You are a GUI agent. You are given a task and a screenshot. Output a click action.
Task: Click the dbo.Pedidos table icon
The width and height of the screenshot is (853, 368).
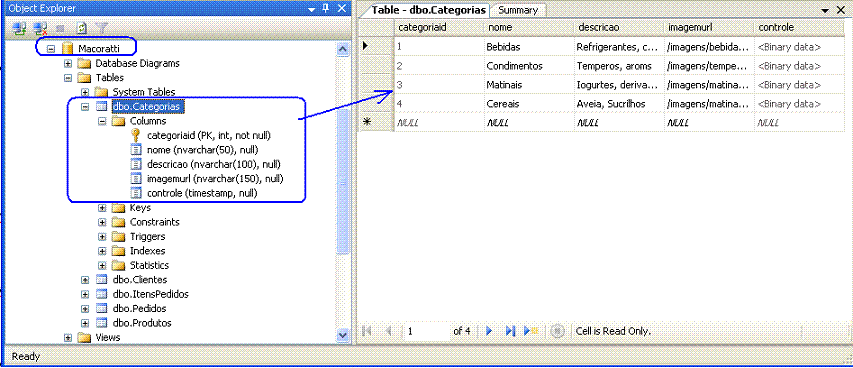[x=101, y=309]
